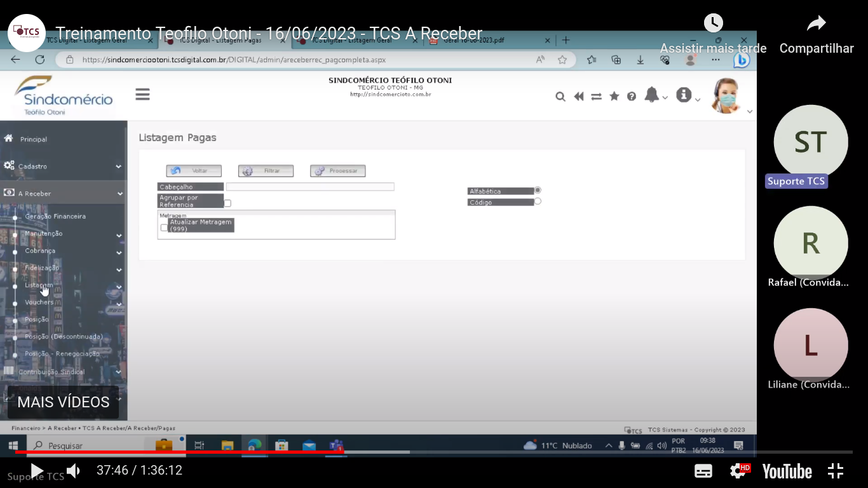Image resolution: width=868 pixels, height=488 pixels.
Task: Click the swap arrows icon in header
Action: (x=596, y=97)
